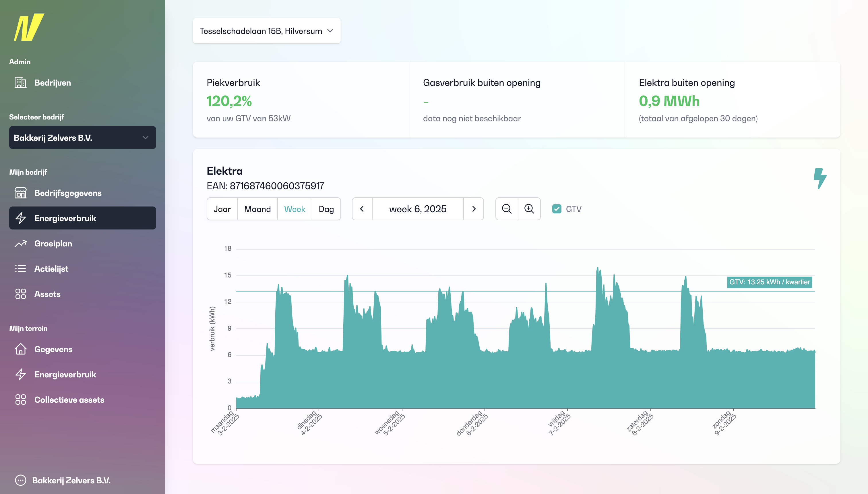Click the week 6, 2025 label
This screenshot has width=868, height=494.
tap(418, 209)
